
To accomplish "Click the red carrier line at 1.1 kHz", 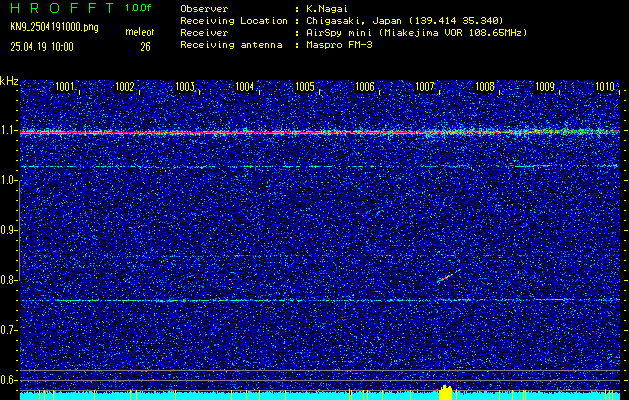I will 320,132.
